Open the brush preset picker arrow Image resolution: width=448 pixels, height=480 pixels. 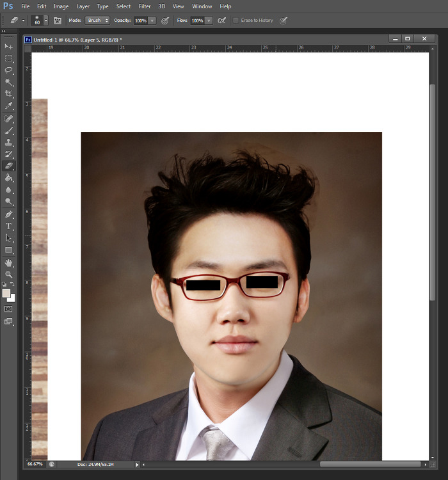[45, 20]
